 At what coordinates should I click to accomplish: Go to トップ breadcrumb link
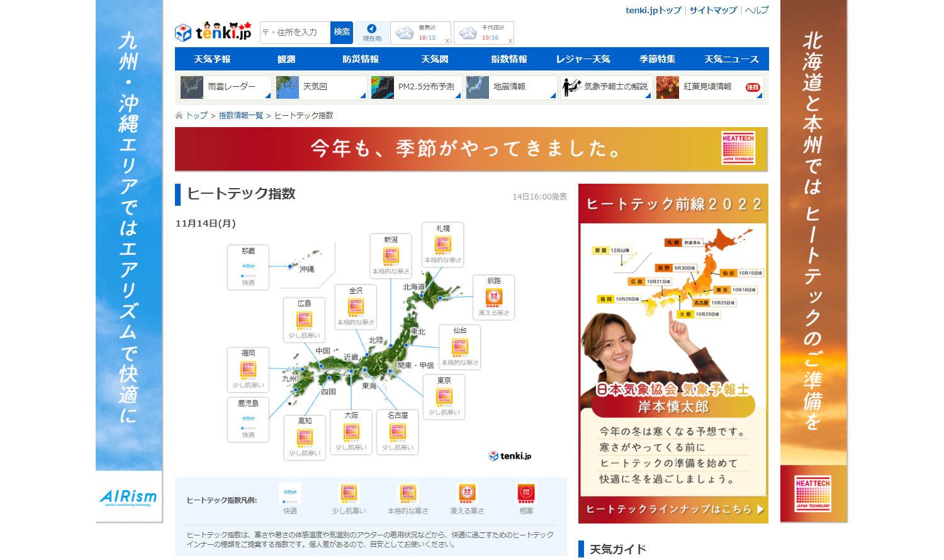click(x=196, y=116)
